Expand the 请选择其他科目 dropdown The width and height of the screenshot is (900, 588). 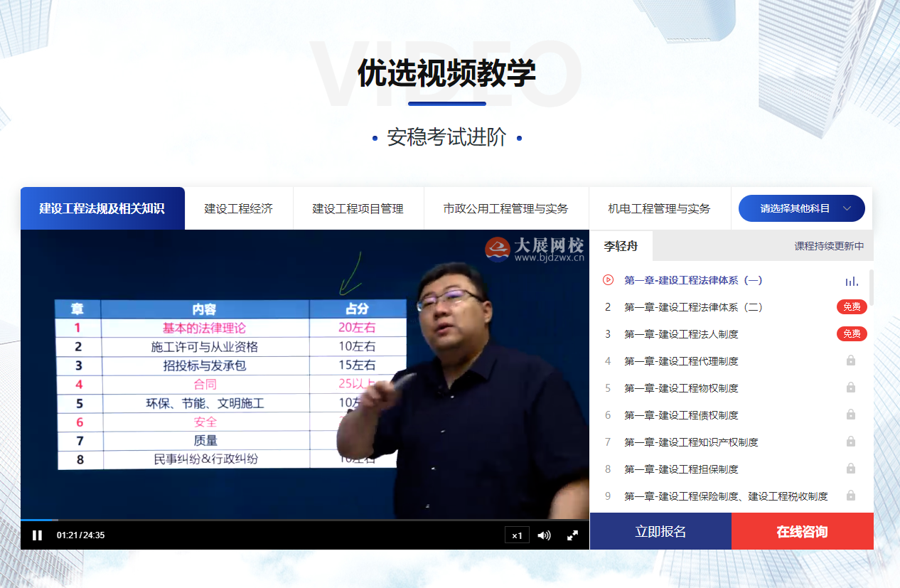click(x=802, y=208)
